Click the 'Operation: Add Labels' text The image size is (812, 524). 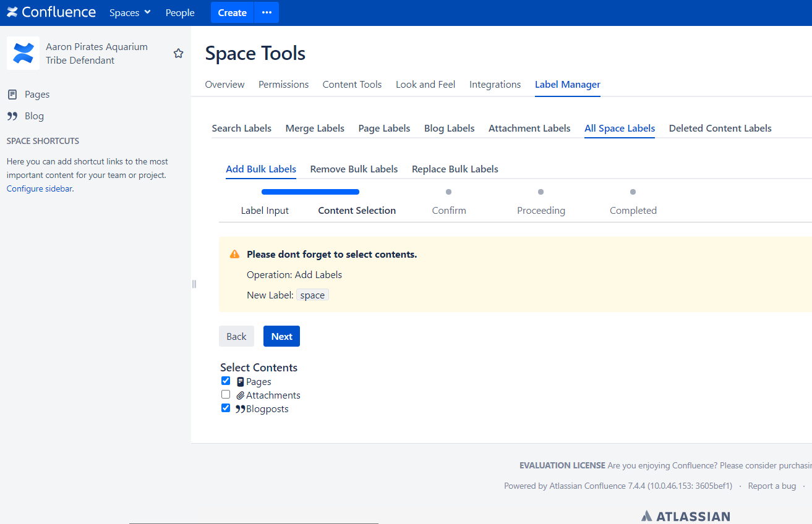(x=294, y=275)
